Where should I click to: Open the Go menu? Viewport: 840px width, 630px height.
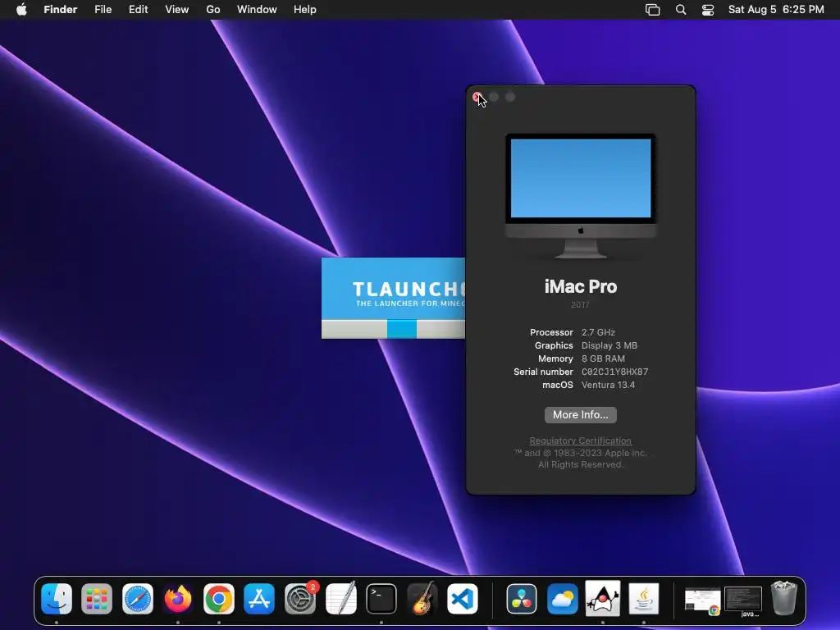point(213,10)
